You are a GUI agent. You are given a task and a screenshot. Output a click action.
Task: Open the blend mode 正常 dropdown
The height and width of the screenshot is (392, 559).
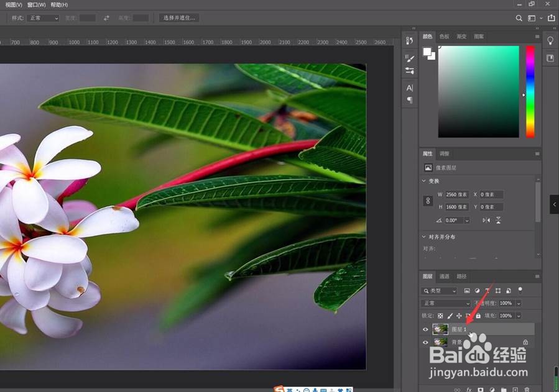tap(446, 303)
